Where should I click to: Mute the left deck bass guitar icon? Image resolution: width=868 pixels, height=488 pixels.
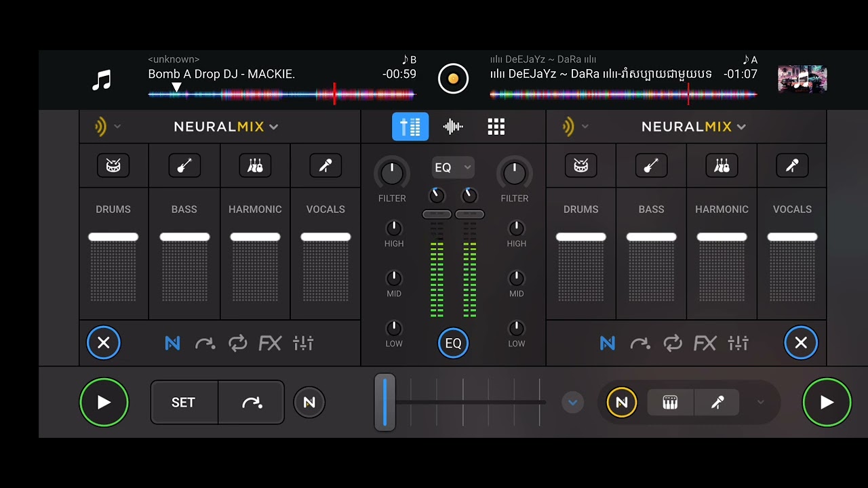click(184, 165)
